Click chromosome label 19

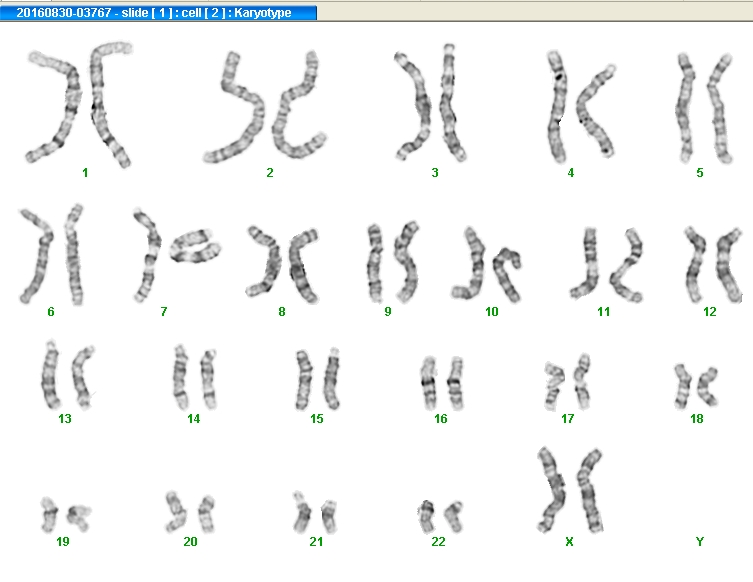(63, 542)
